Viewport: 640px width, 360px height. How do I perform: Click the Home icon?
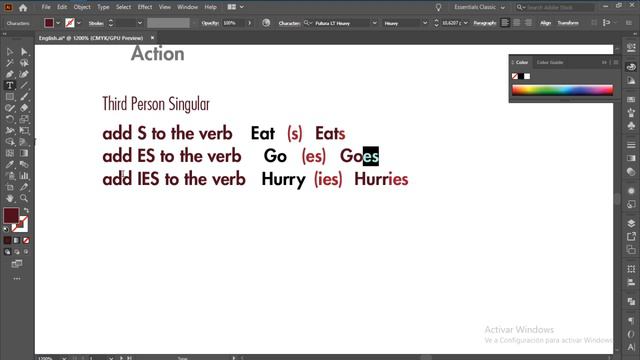23,7
